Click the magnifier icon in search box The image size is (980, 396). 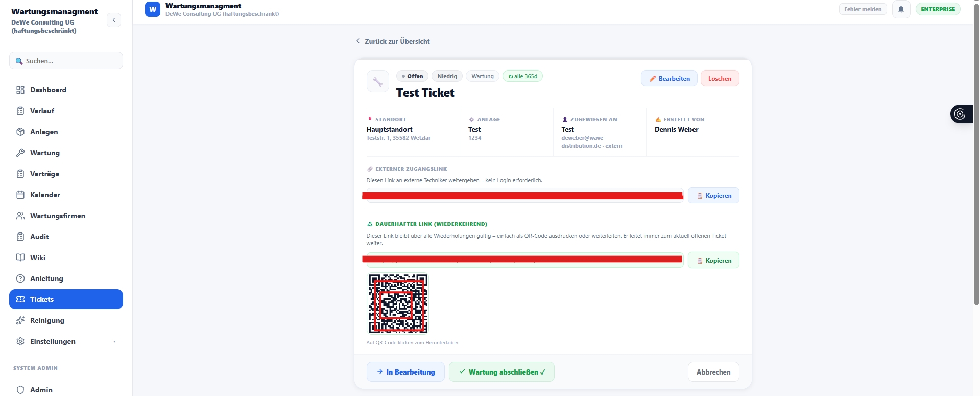click(x=19, y=61)
